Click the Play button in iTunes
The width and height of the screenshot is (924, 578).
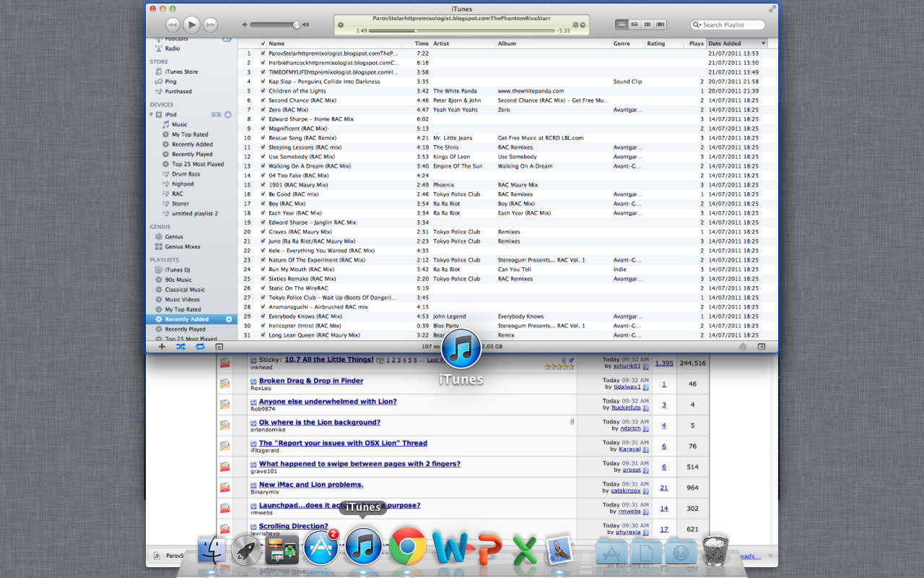click(x=191, y=25)
